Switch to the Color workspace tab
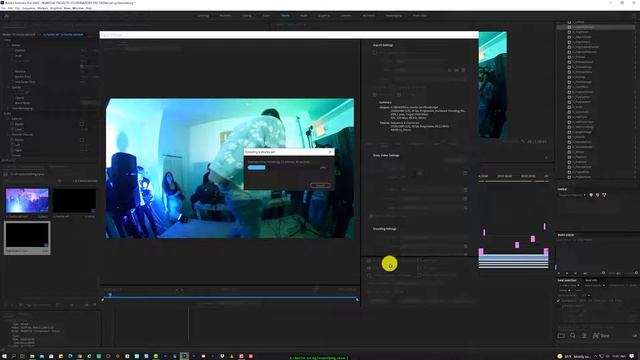This screenshot has width=640, height=360. click(266, 16)
